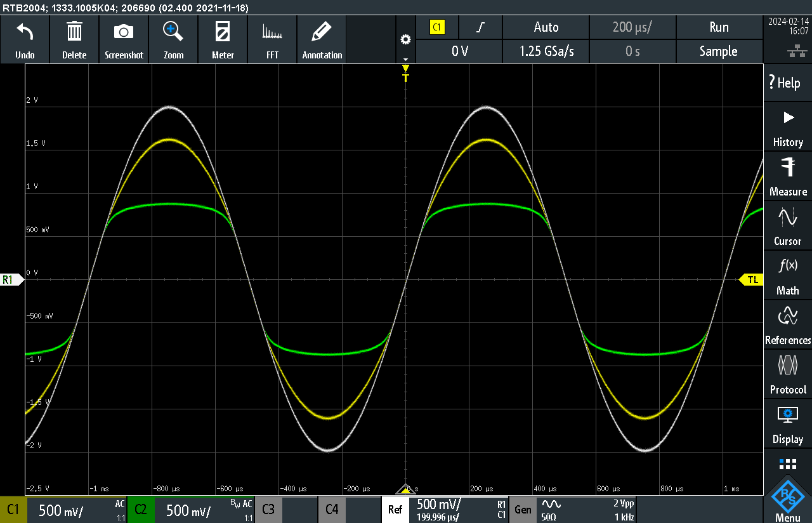This screenshot has width=812, height=523.
Task: Click the Gen waveform generator button
Action: (523, 510)
